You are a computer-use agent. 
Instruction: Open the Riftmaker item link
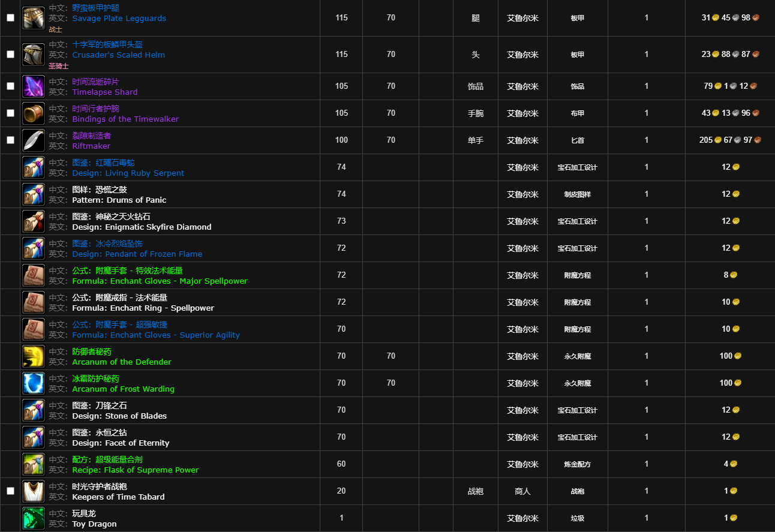point(91,146)
